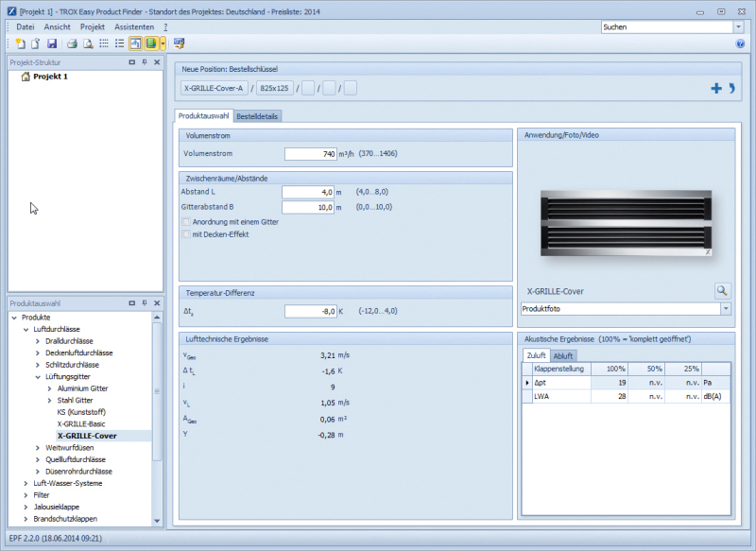Open the Produktfoto dropdown
This screenshot has width=756, height=551.
pyautogui.click(x=726, y=308)
